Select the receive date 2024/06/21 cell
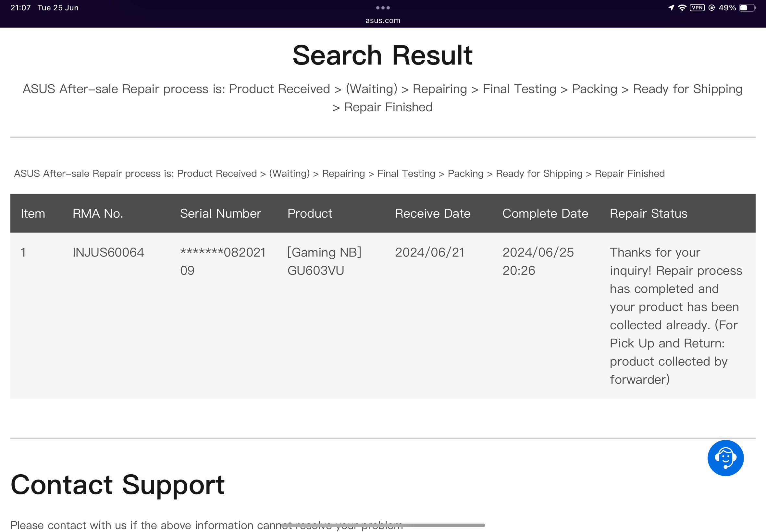 pos(429,252)
